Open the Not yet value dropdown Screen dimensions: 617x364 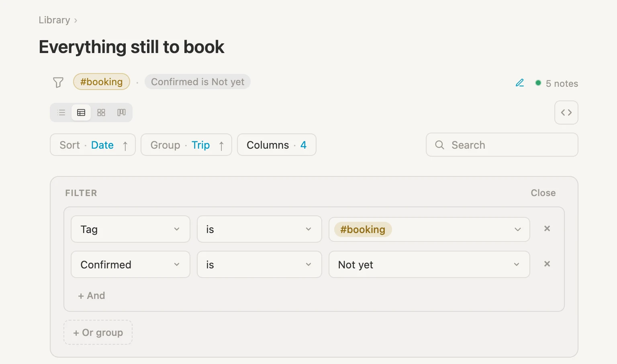pyautogui.click(x=429, y=264)
